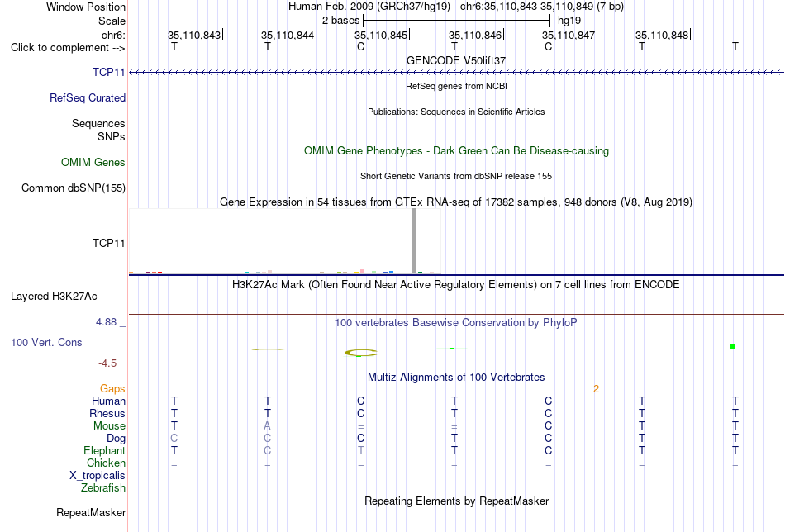Click the chr6: ruler label
785x532 pixels.
coord(114,35)
